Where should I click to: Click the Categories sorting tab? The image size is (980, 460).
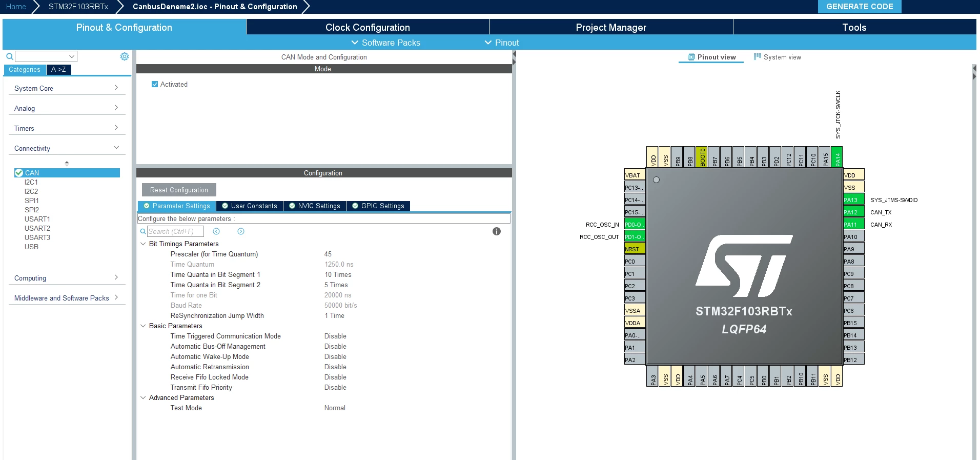pos(25,69)
